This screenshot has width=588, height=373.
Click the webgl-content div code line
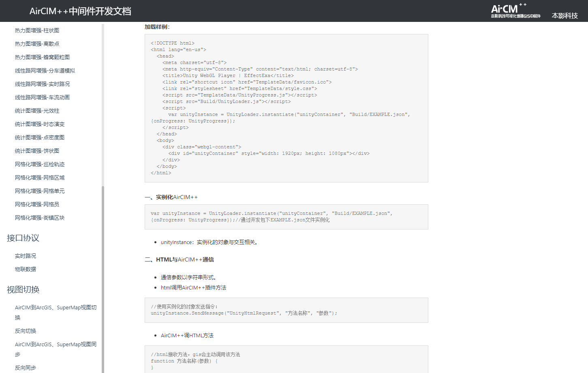202,147
